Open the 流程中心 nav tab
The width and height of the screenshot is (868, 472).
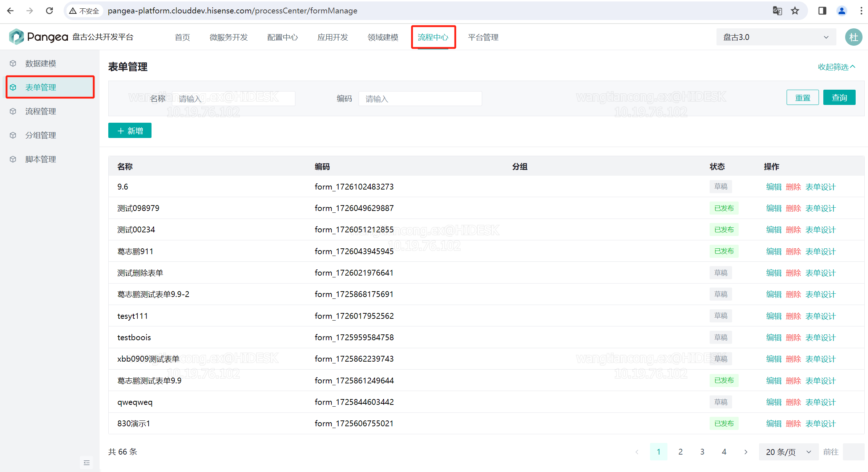(x=433, y=37)
